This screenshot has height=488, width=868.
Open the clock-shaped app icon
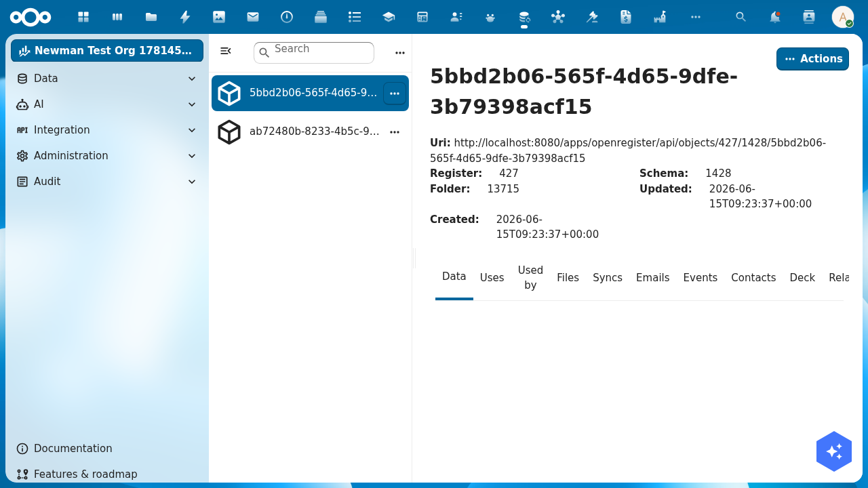tap(287, 17)
